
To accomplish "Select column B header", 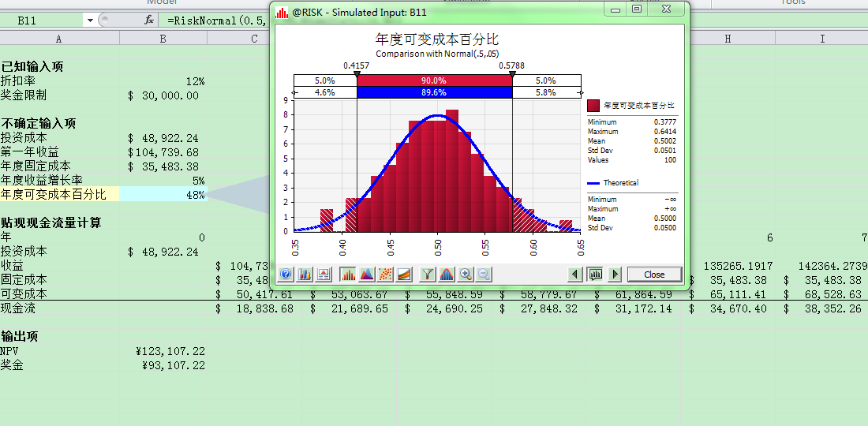I will click(163, 38).
